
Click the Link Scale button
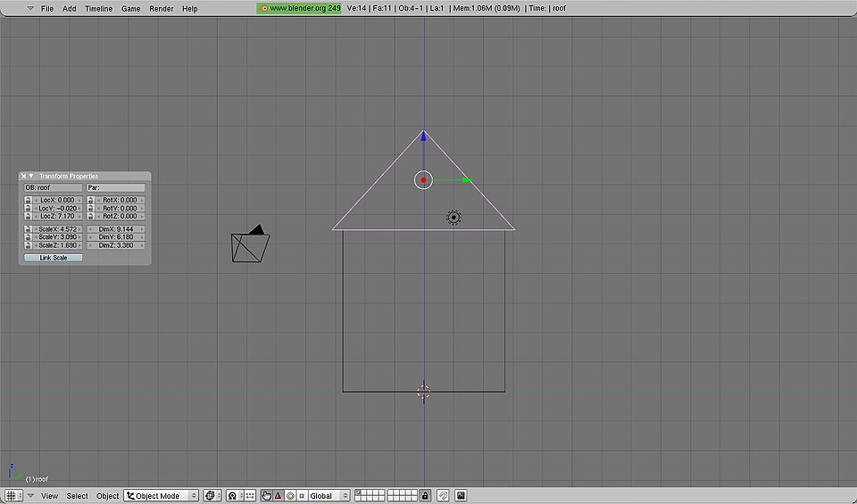[53, 258]
